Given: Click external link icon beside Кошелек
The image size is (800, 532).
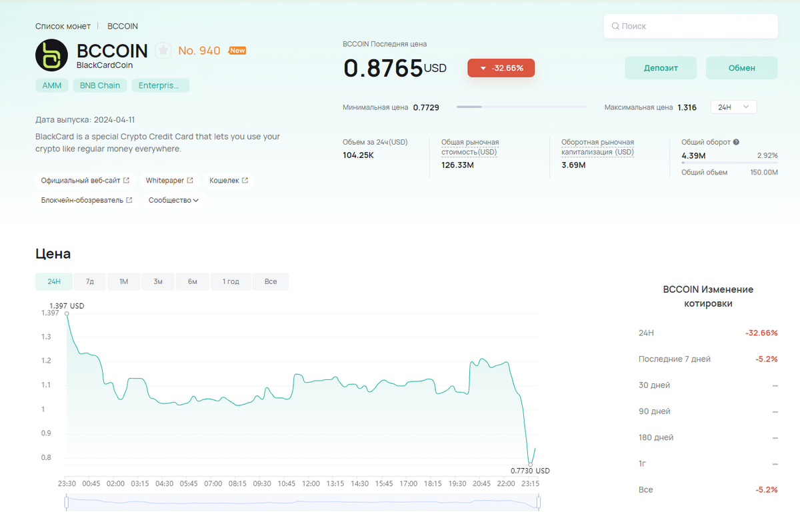Looking at the screenshot, I should click(245, 180).
